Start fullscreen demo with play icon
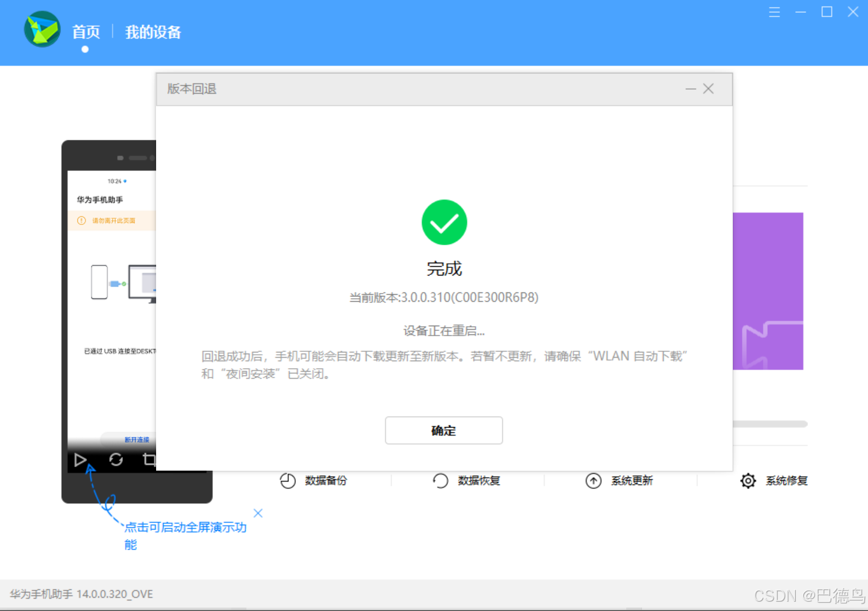The width and height of the screenshot is (868, 611). click(x=80, y=460)
